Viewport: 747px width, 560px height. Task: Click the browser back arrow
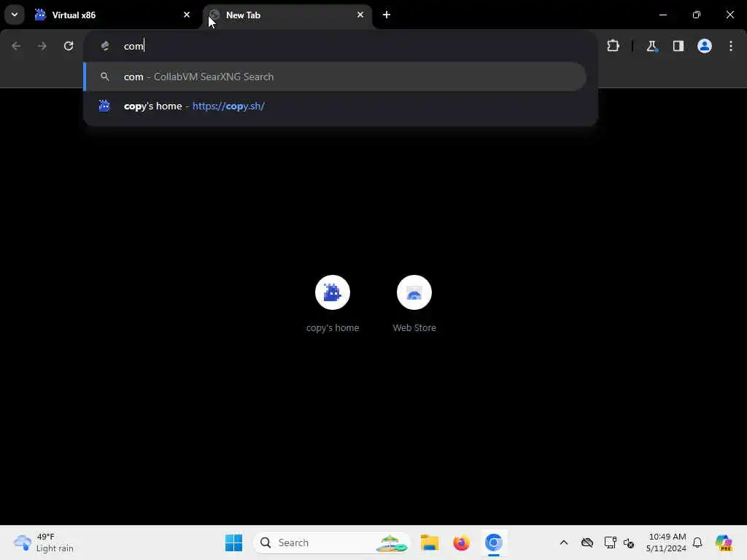[x=16, y=46]
